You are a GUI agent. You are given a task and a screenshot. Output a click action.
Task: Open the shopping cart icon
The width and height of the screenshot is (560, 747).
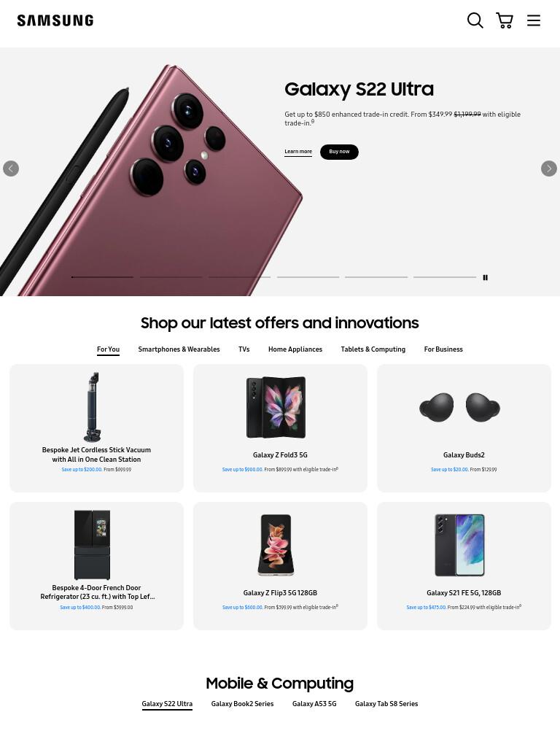(x=505, y=20)
